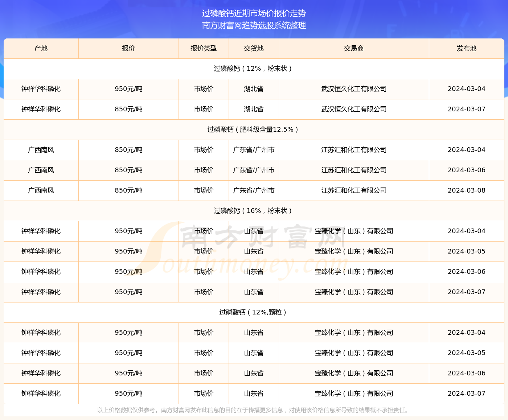Select title line 过磷酸钙近期市场价报价走势

coord(254,13)
